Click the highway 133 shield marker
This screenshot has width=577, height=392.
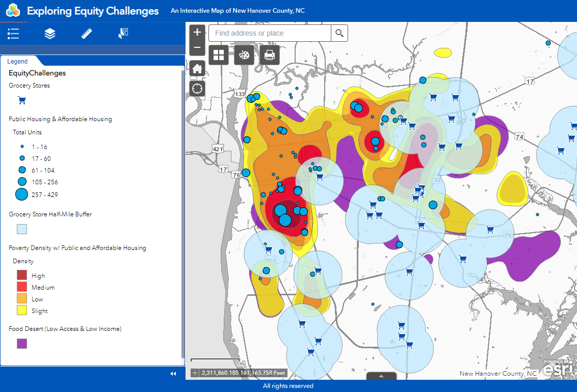pyautogui.click(x=240, y=94)
